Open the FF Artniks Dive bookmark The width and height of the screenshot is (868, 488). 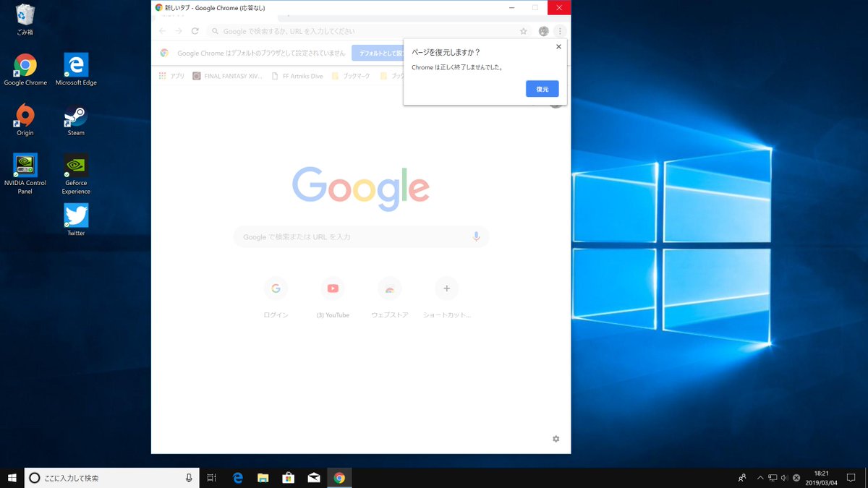[x=297, y=76]
